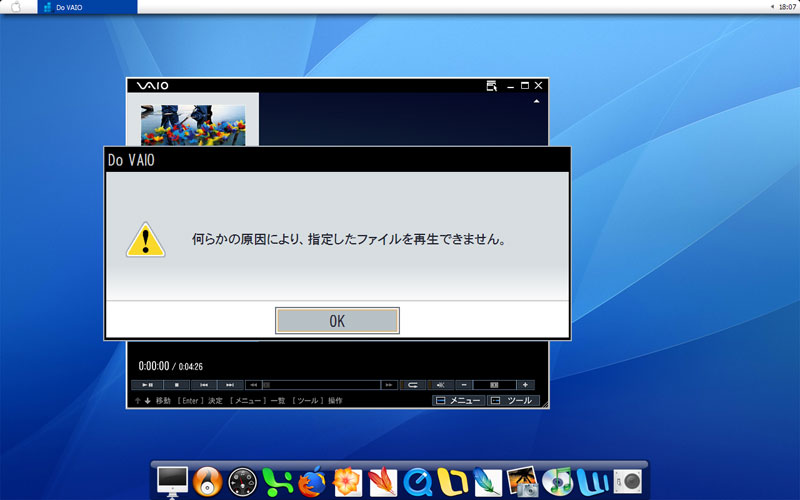Screen dimensions: 800x500
Task: Click the error message text in dialog
Action: (348, 239)
